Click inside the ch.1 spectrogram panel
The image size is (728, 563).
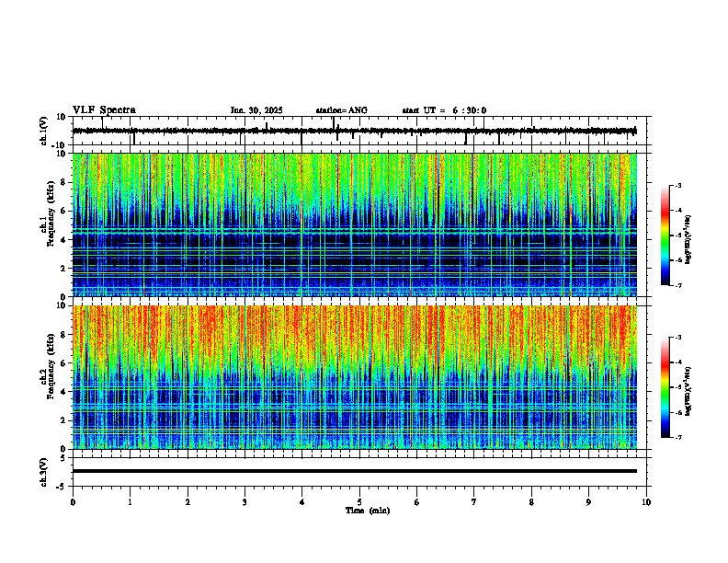[355, 224]
